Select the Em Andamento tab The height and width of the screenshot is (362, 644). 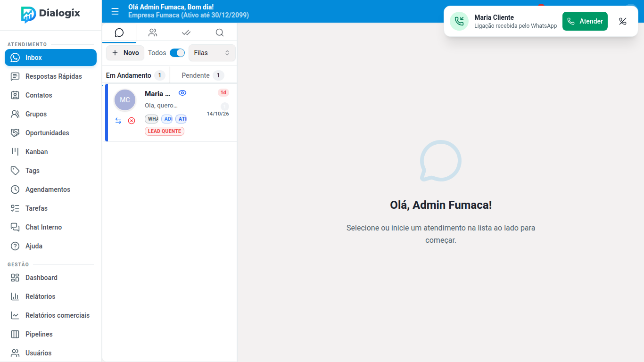click(135, 75)
